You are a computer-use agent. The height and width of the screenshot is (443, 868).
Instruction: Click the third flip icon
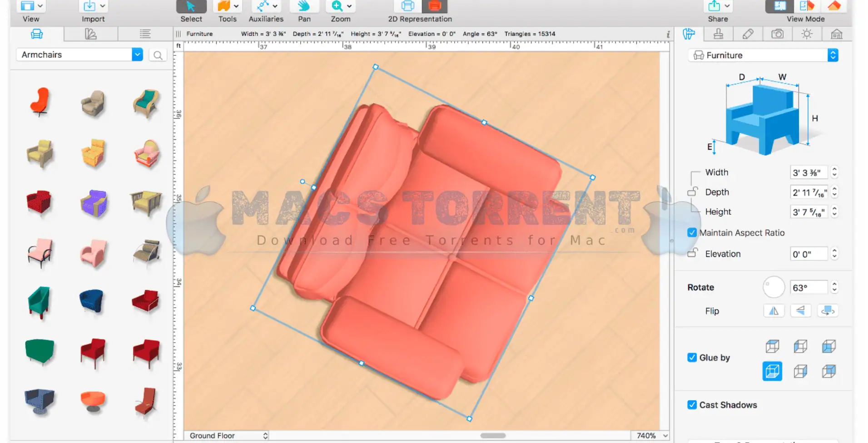[828, 311]
